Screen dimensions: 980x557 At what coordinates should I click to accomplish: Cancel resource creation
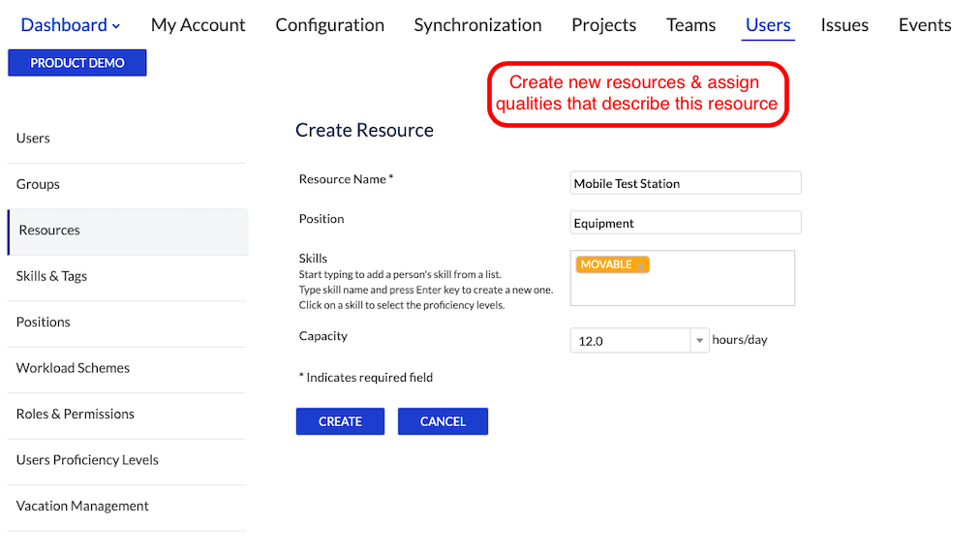tap(443, 421)
